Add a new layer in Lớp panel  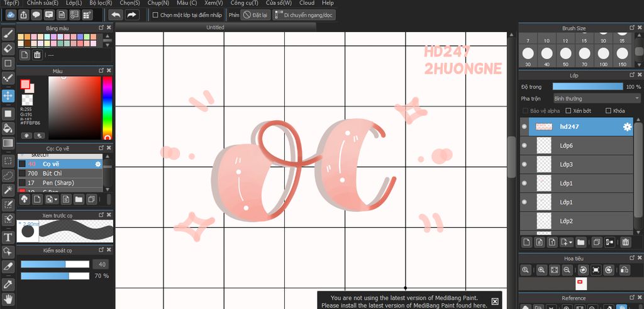point(526,242)
